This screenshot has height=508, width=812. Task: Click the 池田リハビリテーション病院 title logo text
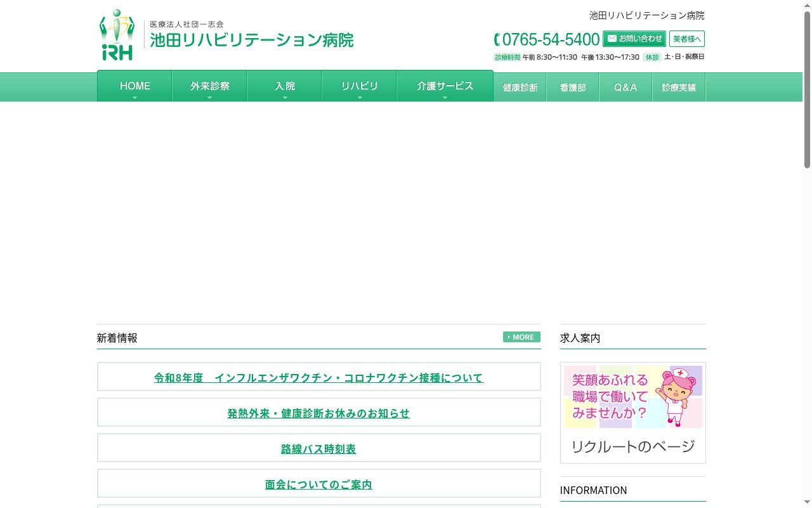pyautogui.click(x=252, y=40)
